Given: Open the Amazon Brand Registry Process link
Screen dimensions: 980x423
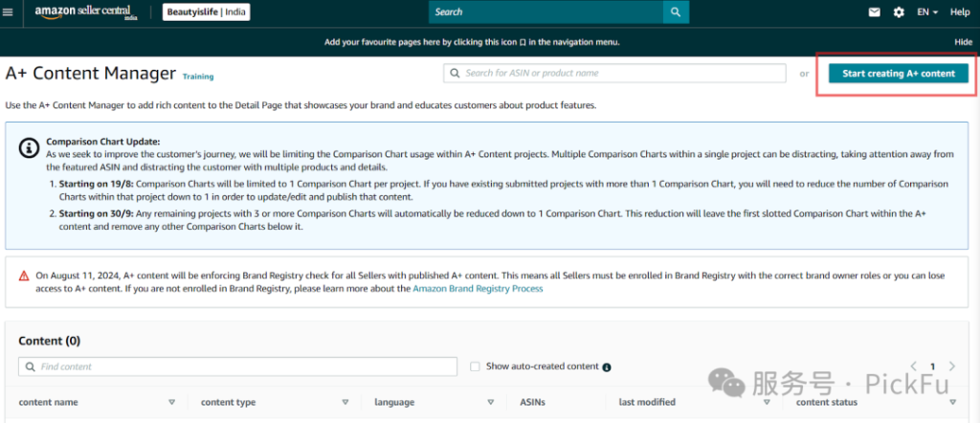Looking at the screenshot, I should [x=478, y=288].
